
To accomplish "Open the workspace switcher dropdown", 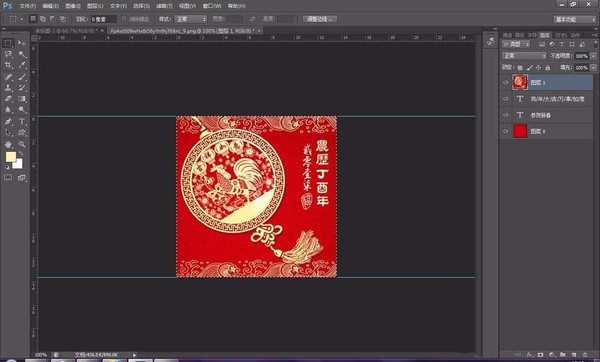I will 574,19.
